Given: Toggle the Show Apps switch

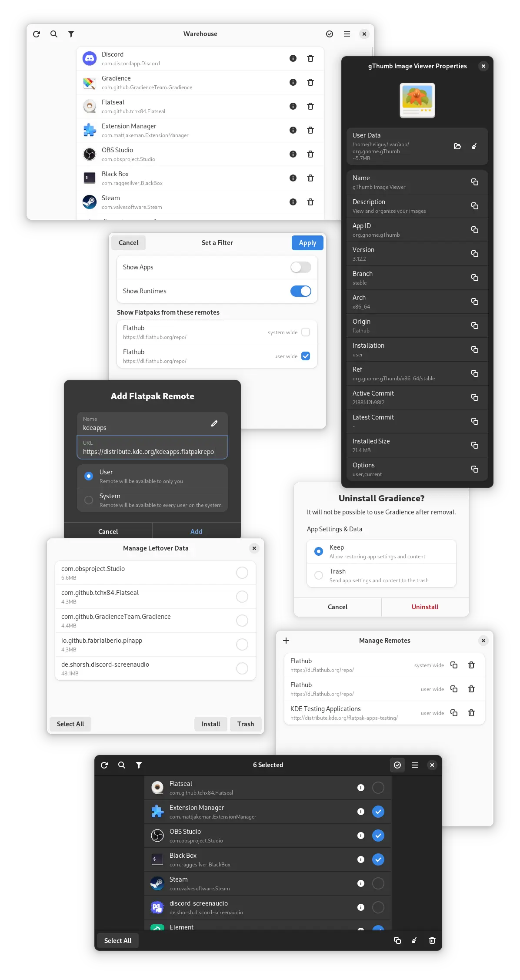Looking at the screenshot, I should 301,267.
